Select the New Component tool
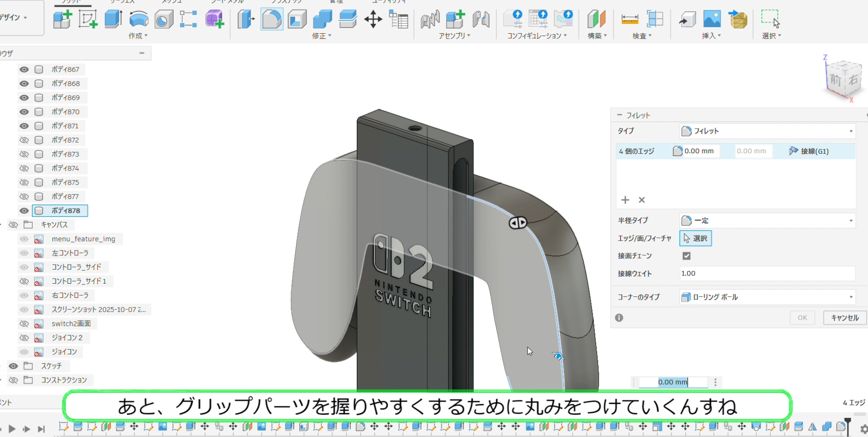The image size is (868, 437). (62, 19)
